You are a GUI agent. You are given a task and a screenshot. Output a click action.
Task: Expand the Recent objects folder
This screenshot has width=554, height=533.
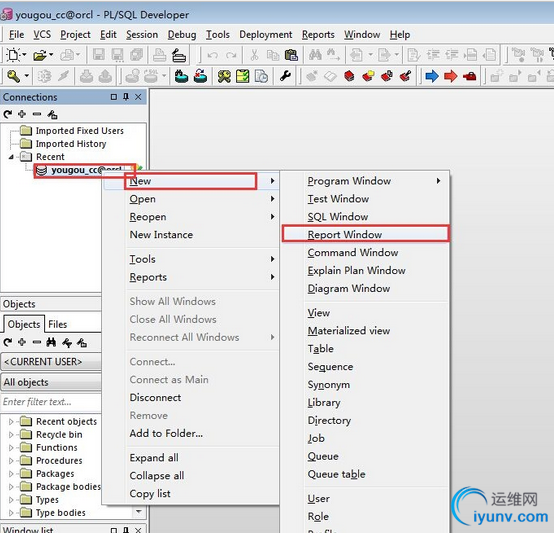[11, 422]
